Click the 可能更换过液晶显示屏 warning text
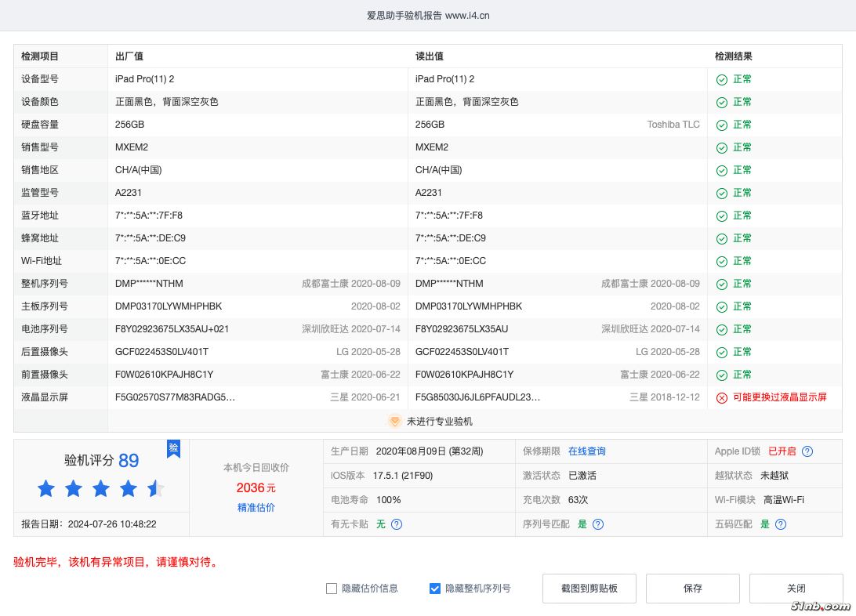Viewport: 856px width, 616px height. click(780, 397)
